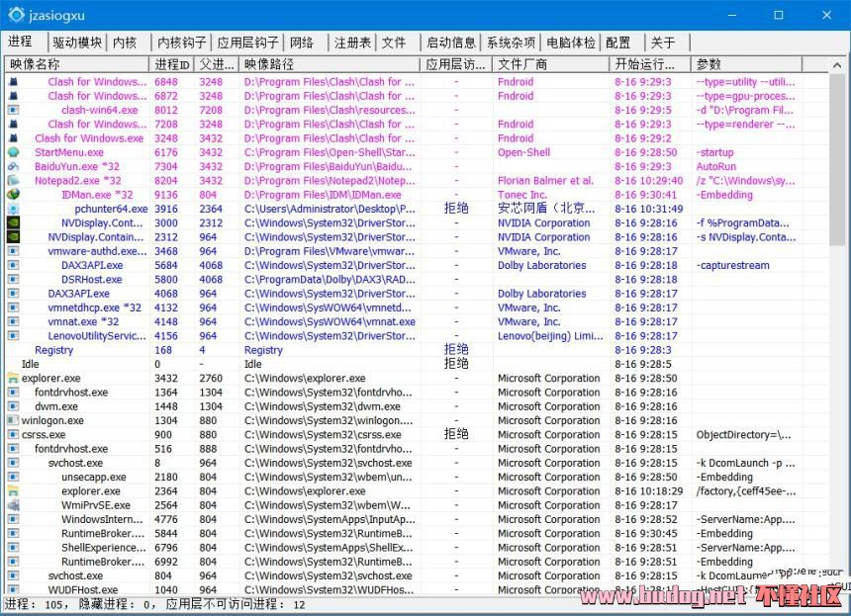The image size is (851, 616).
Task: Switch to the 电脑体检 tab
Action: pyautogui.click(x=571, y=43)
